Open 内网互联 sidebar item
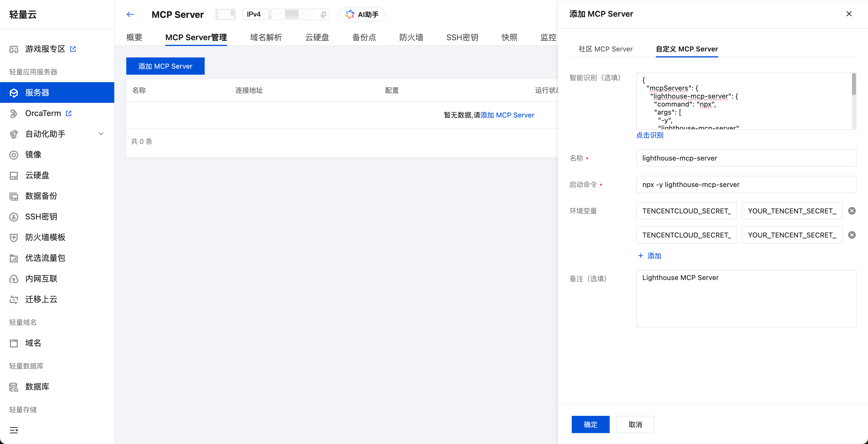This screenshot has width=868, height=444. tap(41, 279)
